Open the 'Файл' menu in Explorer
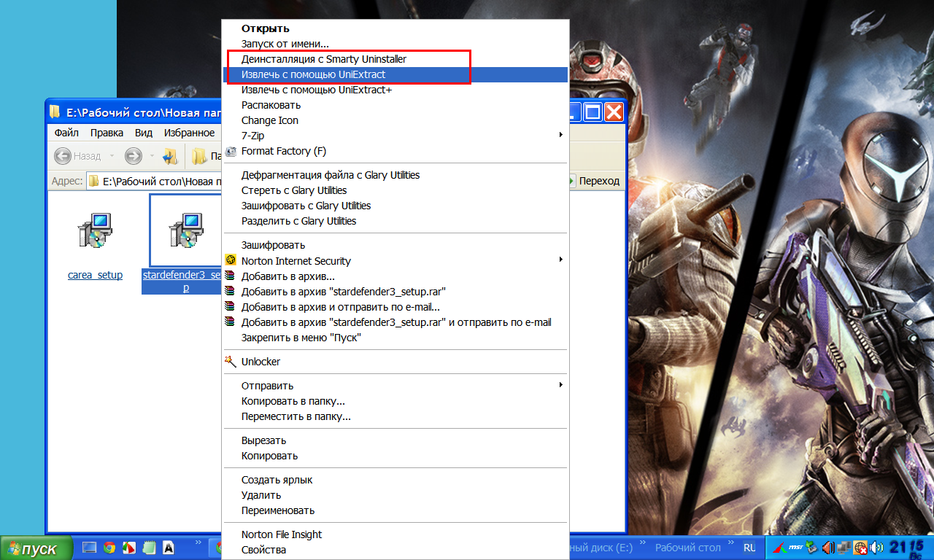The image size is (934, 560). [x=66, y=133]
